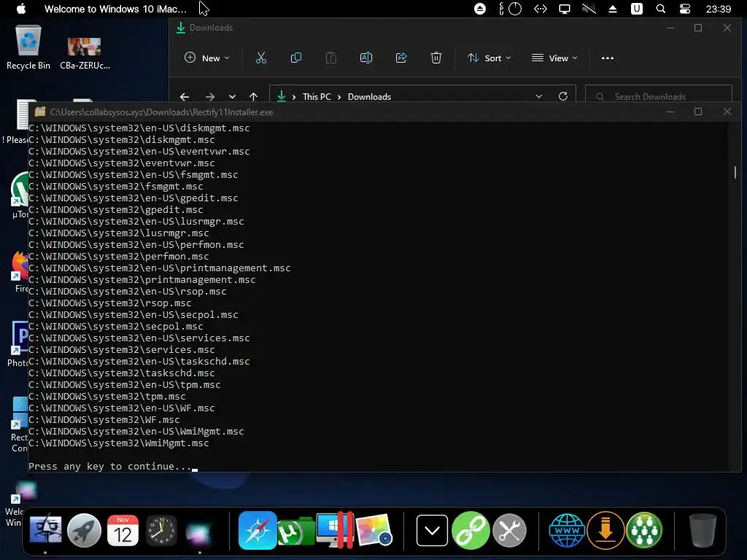
Task: Click Copy icon in Downloads toolbar
Action: [x=296, y=58]
